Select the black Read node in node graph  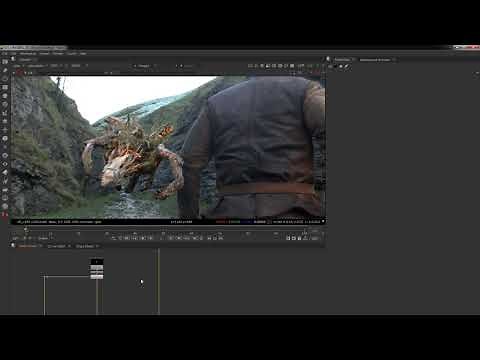point(97,261)
